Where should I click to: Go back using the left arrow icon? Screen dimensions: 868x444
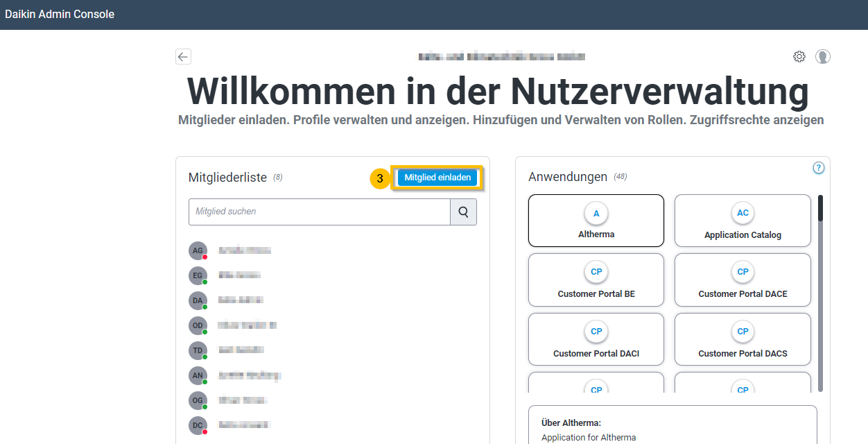(x=183, y=57)
